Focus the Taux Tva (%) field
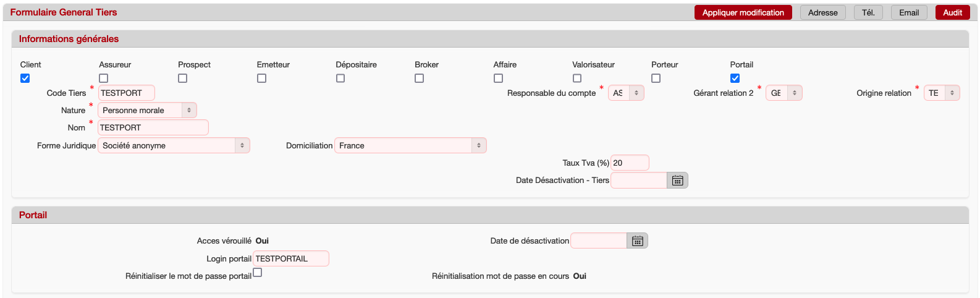The image size is (980, 298). [629, 163]
